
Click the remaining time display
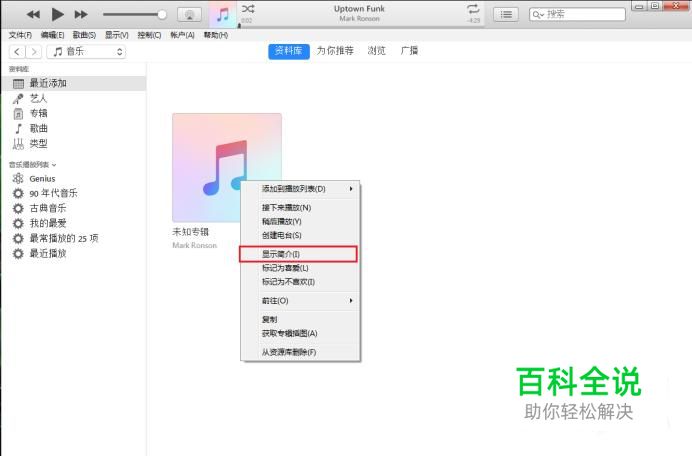pos(473,20)
